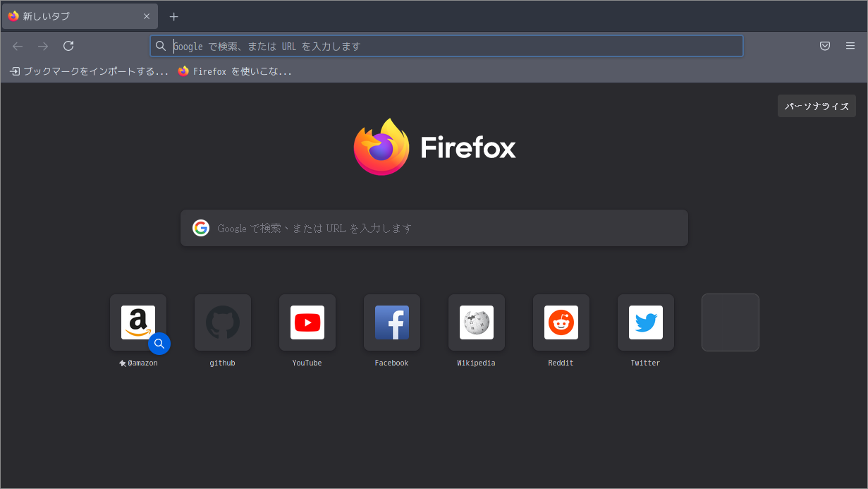Open the Firefox を使いこな bookmark

pyautogui.click(x=235, y=71)
